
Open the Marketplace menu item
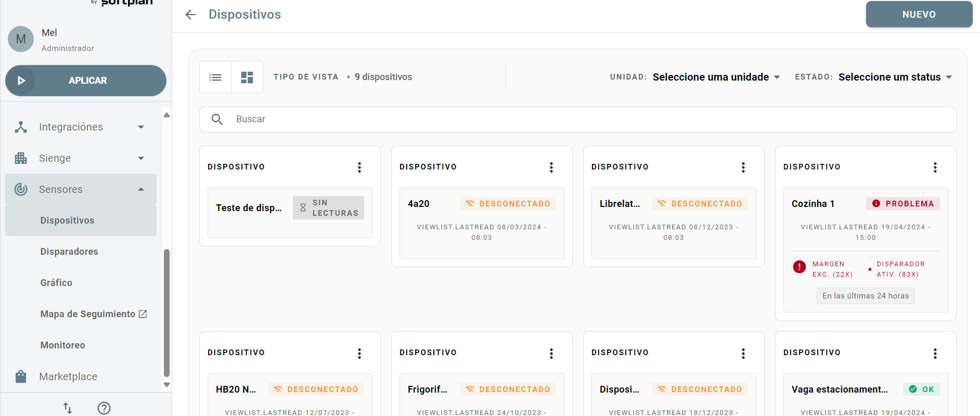pyautogui.click(x=81, y=376)
